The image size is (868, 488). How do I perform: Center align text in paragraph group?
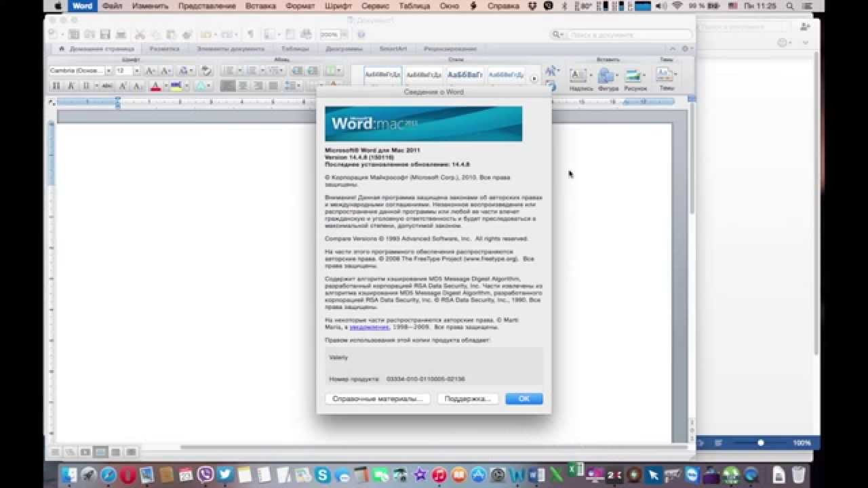pyautogui.click(x=243, y=86)
